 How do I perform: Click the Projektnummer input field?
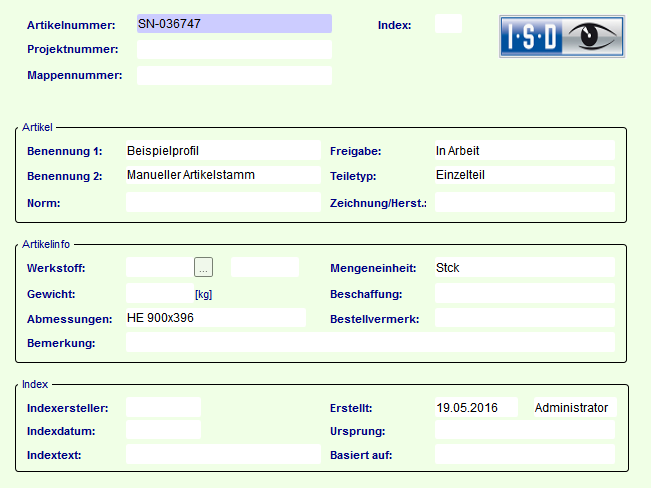click(x=233, y=49)
